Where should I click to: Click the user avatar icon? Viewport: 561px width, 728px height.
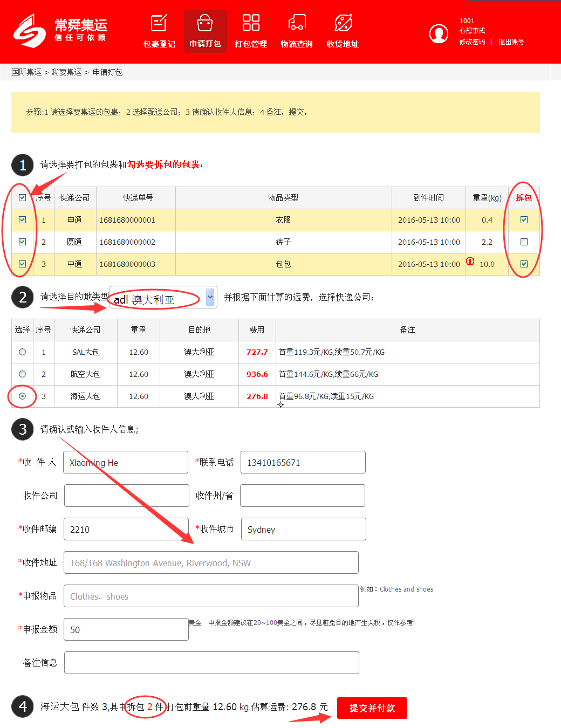coord(439,33)
